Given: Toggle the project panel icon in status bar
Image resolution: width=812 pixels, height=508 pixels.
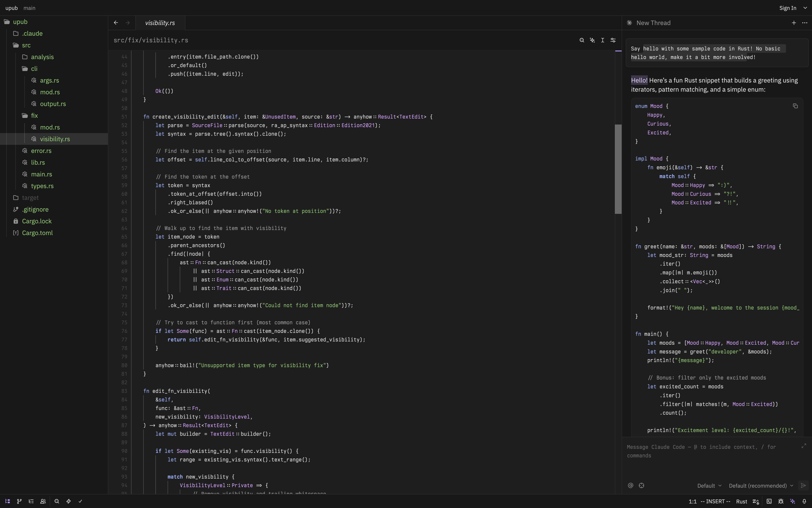Looking at the screenshot, I should 7,501.
